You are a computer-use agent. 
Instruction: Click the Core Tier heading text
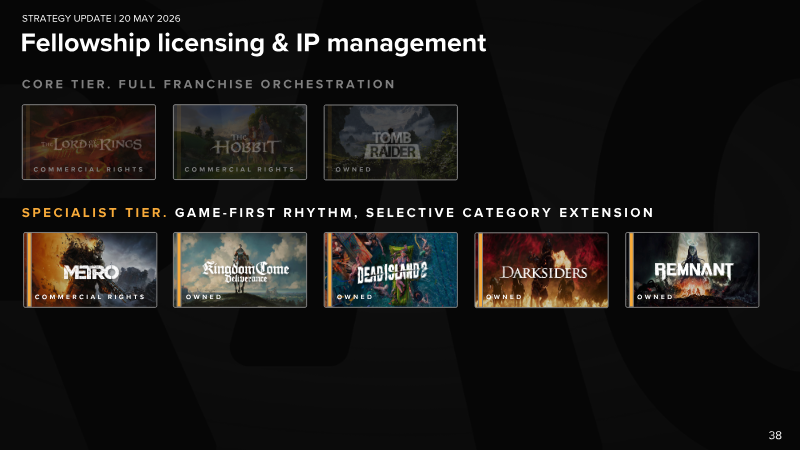(x=208, y=84)
